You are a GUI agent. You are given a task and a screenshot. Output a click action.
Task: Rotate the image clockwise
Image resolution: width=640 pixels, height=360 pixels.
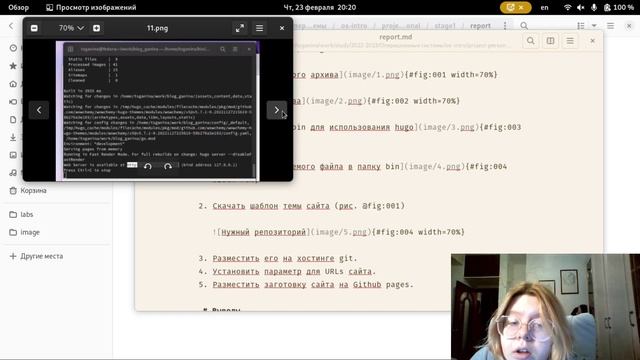pyautogui.click(x=168, y=166)
